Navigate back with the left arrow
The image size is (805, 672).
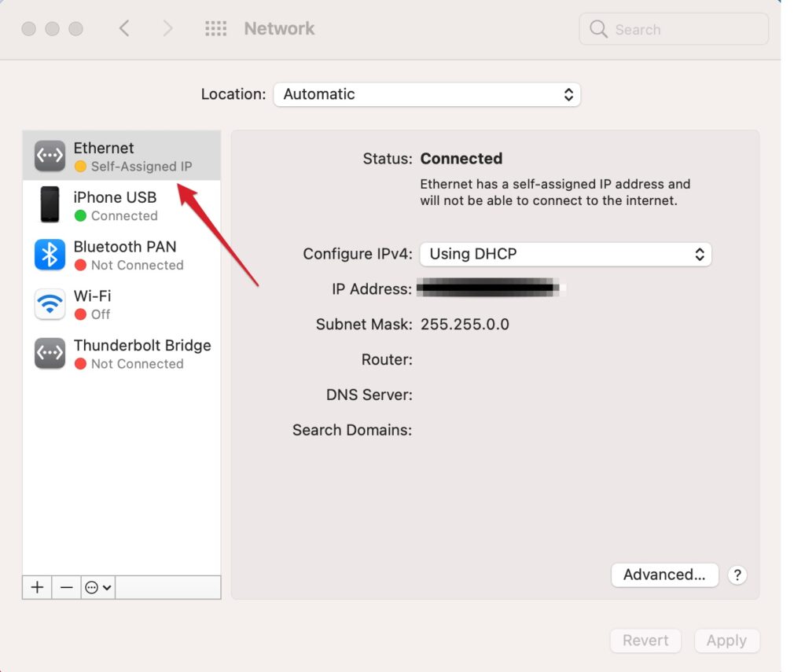(x=124, y=28)
